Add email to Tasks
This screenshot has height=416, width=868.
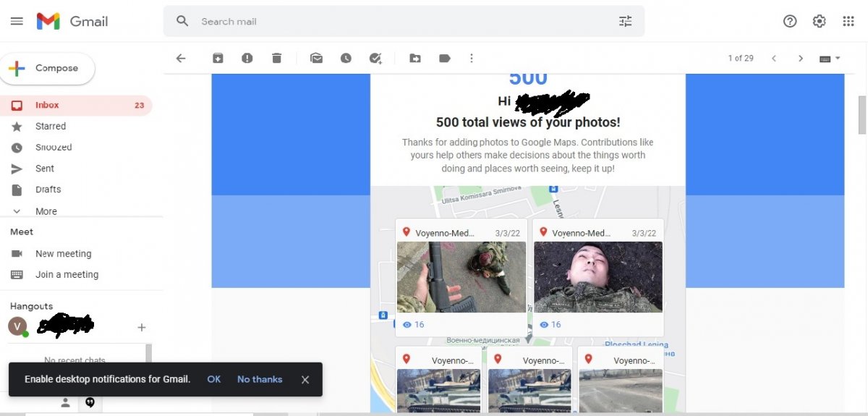tap(375, 59)
